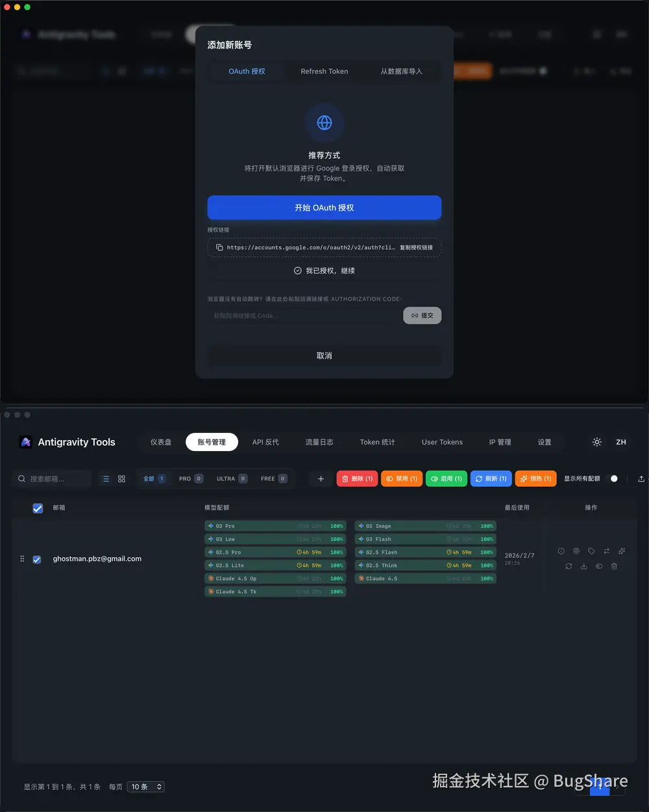Switch to Refresh Token tab in dialog
Image resolution: width=649 pixels, height=812 pixels.
tap(324, 71)
